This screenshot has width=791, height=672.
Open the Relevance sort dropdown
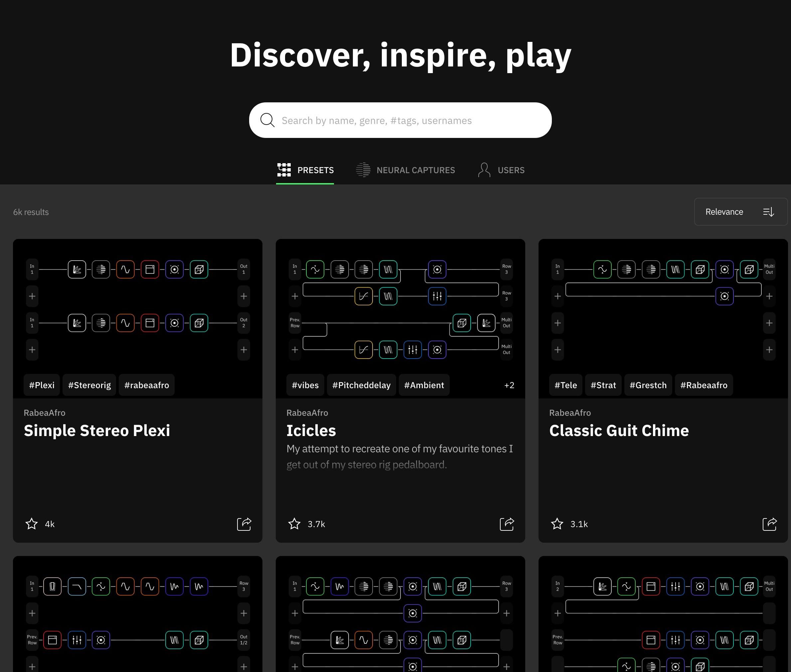click(740, 212)
